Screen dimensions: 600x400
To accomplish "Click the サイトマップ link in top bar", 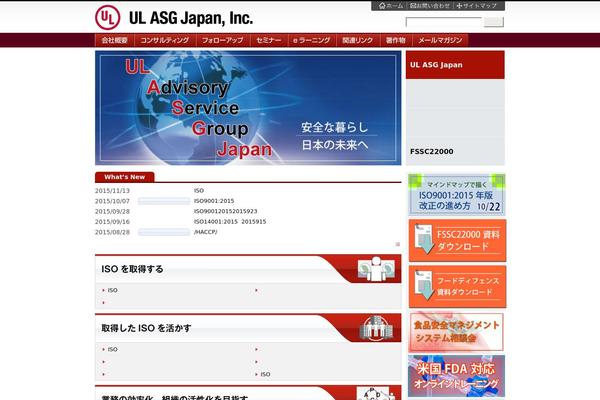I will tap(479, 6).
